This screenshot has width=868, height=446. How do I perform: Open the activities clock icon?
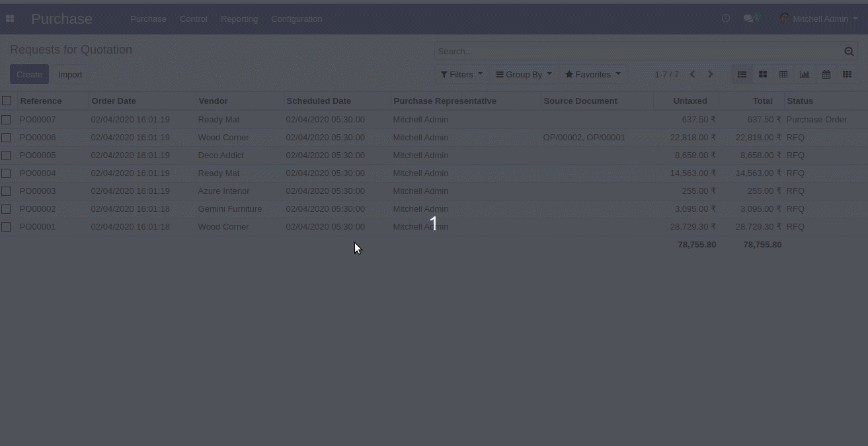coord(726,19)
